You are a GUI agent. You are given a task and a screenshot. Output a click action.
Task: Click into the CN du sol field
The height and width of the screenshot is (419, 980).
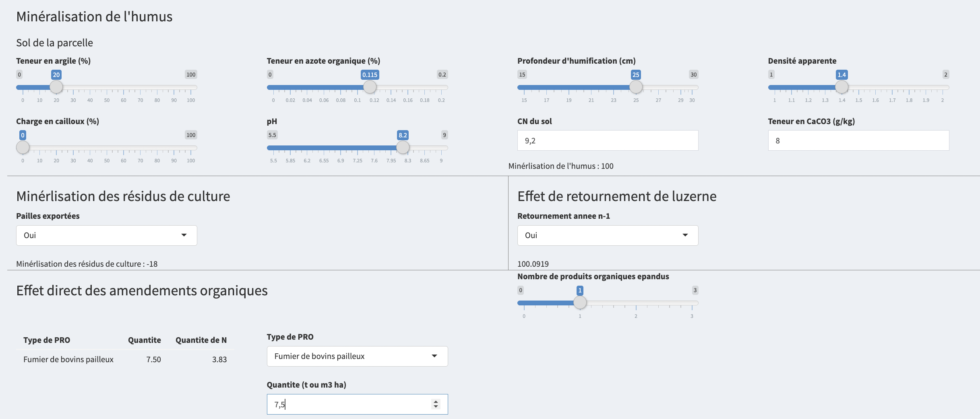[x=607, y=141]
